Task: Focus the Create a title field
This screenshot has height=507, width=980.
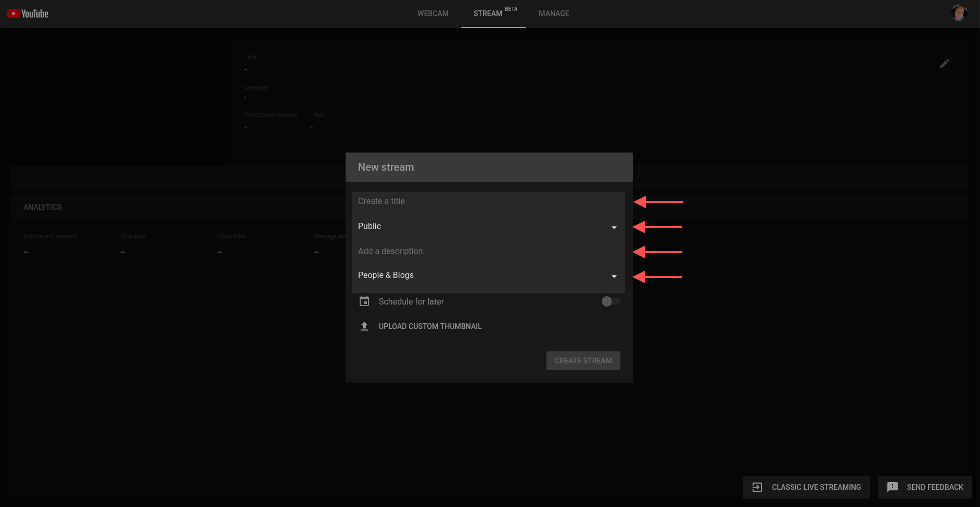Action: (488, 201)
